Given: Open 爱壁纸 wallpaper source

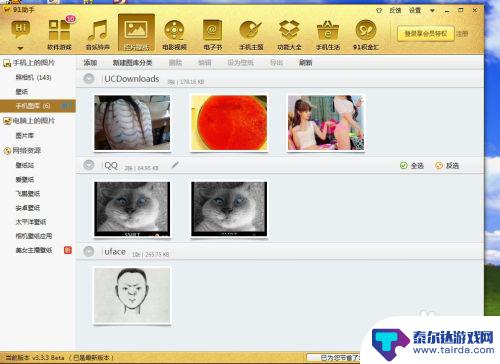Looking at the screenshot, I should click(25, 179).
